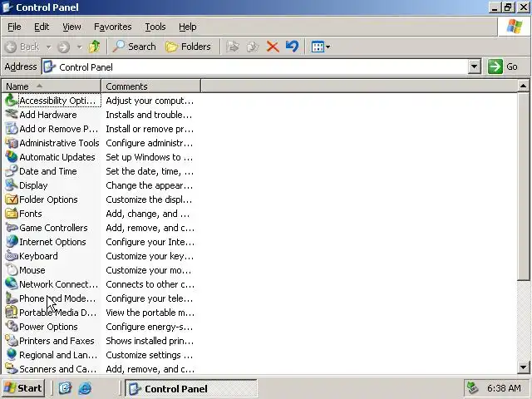Image resolution: width=532 pixels, height=399 pixels.
Task: Open Regional and Language Options icon
Action: (x=12, y=355)
